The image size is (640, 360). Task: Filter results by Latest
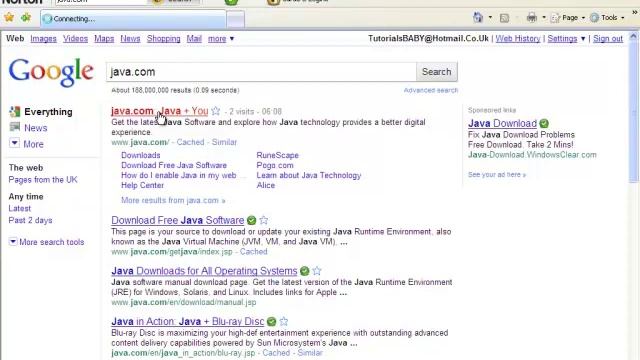click(x=20, y=209)
